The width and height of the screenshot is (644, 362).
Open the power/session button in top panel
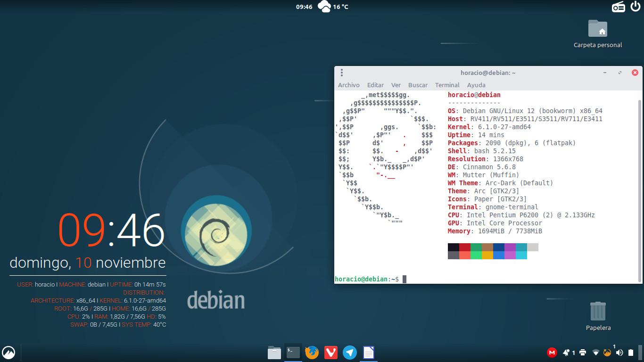point(635,7)
